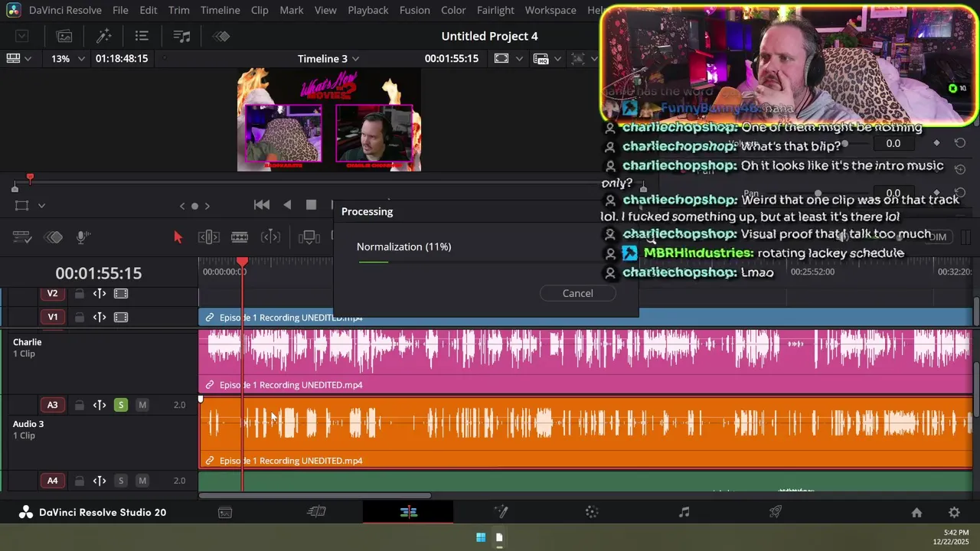The width and height of the screenshot is (980, 551).
Task: Select the V2 track destination button
Action: 53,294
